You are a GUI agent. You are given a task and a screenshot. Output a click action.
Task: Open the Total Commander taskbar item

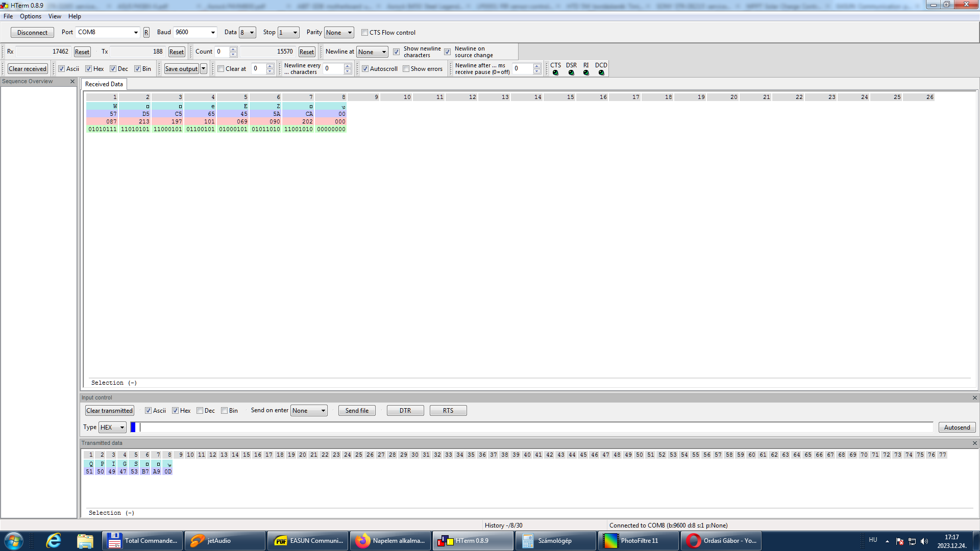pyautogui.click(x=143, y=541)
